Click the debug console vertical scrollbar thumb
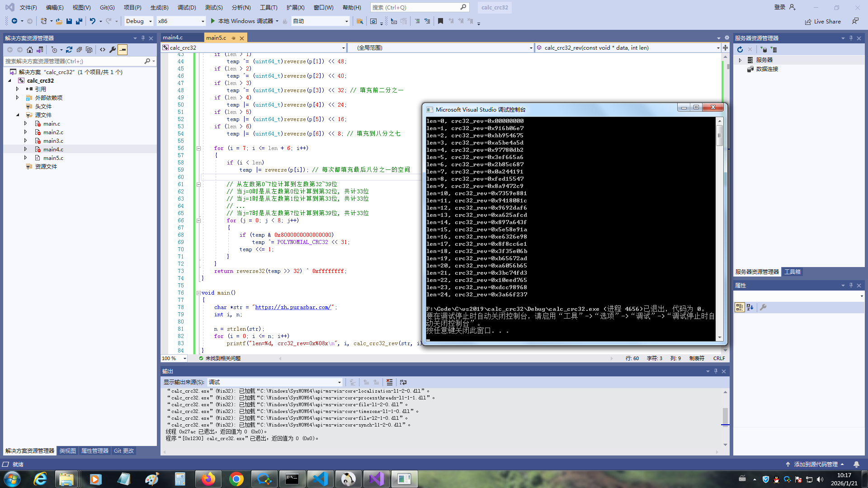This screenshot has height=488, width=868. coord(719,136)
